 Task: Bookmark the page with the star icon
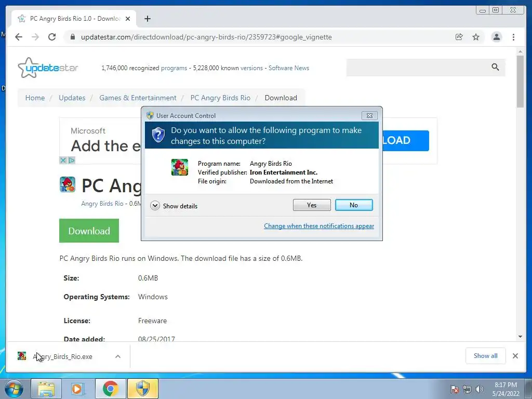[476, 37]
